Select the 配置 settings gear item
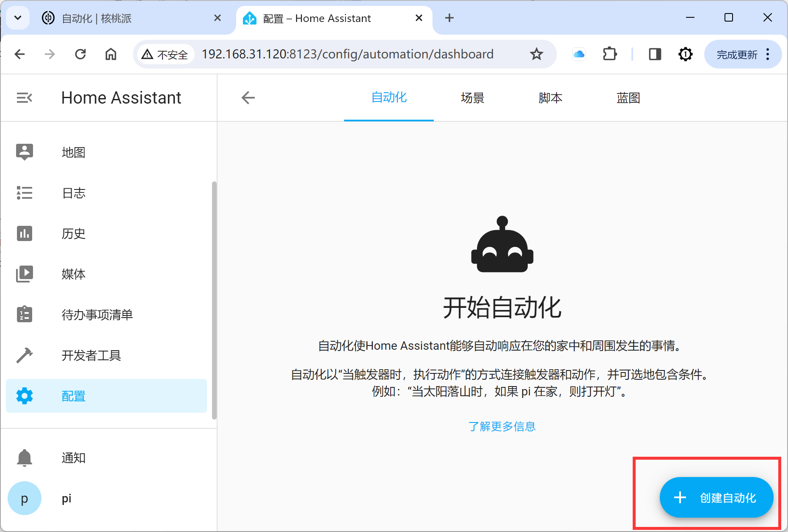The width and height of the screenshot is (788, 532). [x=106, y=396]
